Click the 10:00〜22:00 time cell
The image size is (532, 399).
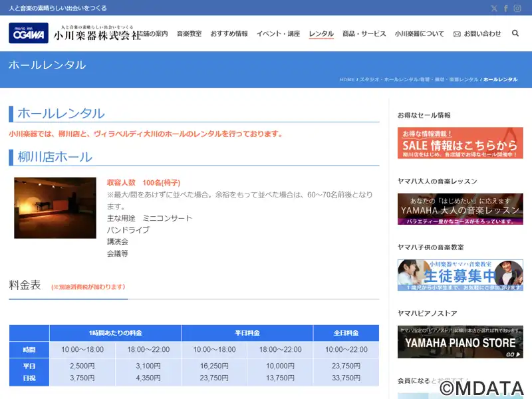click(x=346, y=350)
